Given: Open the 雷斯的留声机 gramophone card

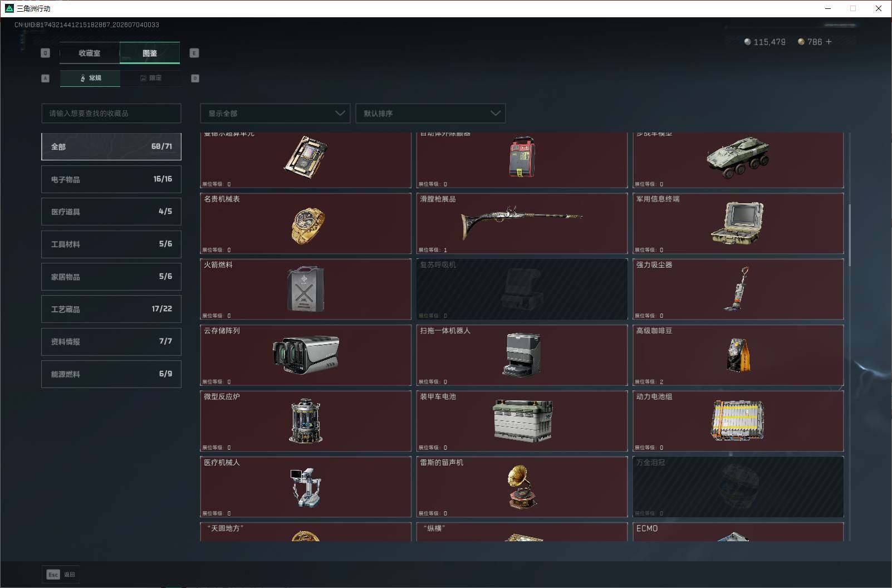Looking at the screenshot, I should [x=522, y=487].
